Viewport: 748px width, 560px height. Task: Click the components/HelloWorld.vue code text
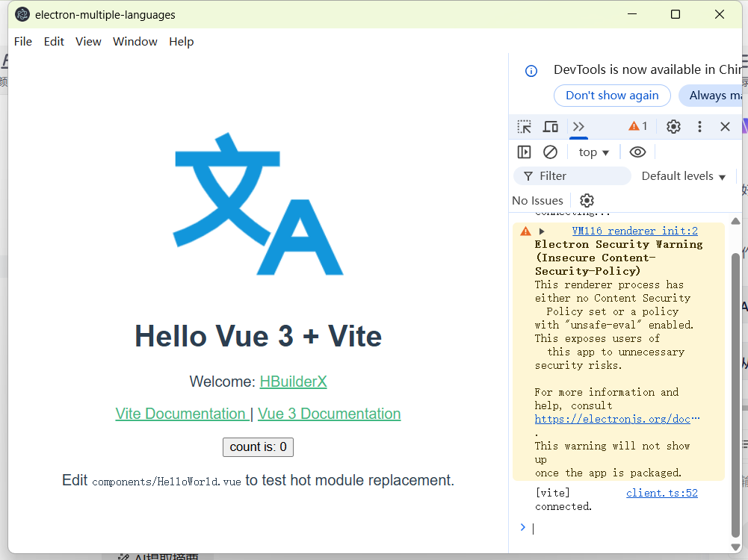pos(167,482)
